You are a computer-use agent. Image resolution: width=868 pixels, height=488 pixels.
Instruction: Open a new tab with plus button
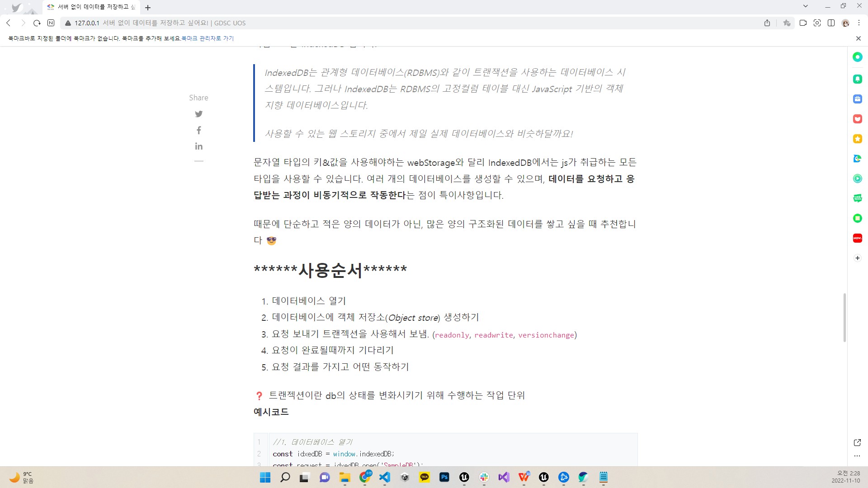148,8
